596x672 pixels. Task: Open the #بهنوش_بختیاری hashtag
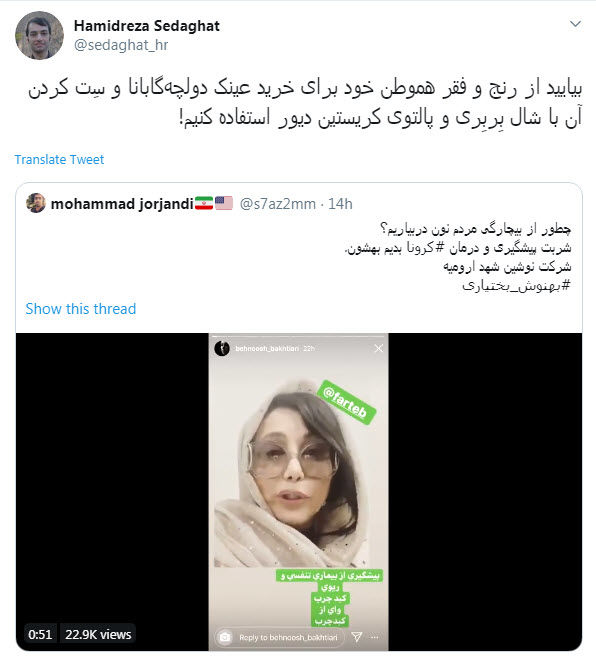pos(516,285)
